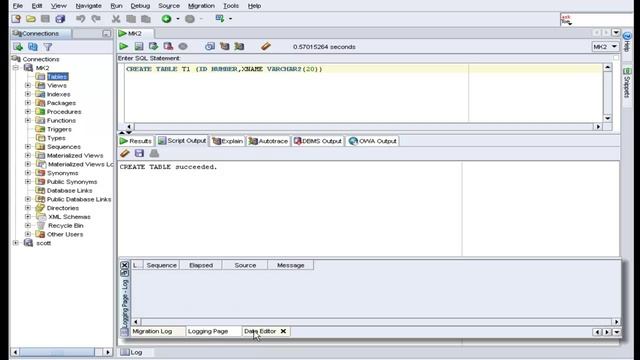
Task: Expand the scott connection node
Action: point(16,243)
